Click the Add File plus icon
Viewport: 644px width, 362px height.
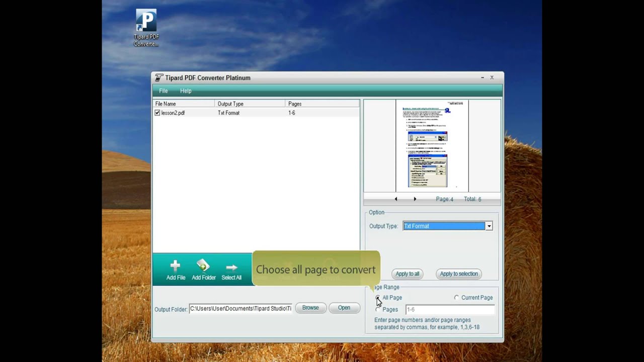[x=175, y=265]
